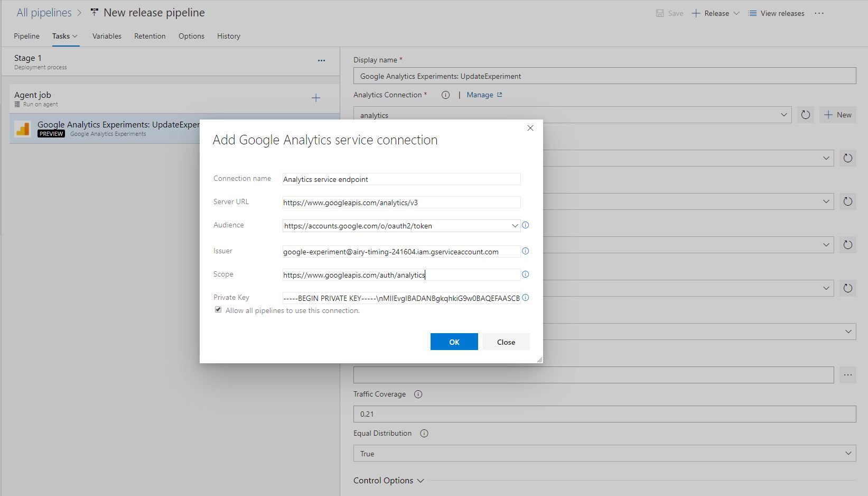Open the Equal Distribution dropdown
The image size is (868, 496).
tap(604, 453)
